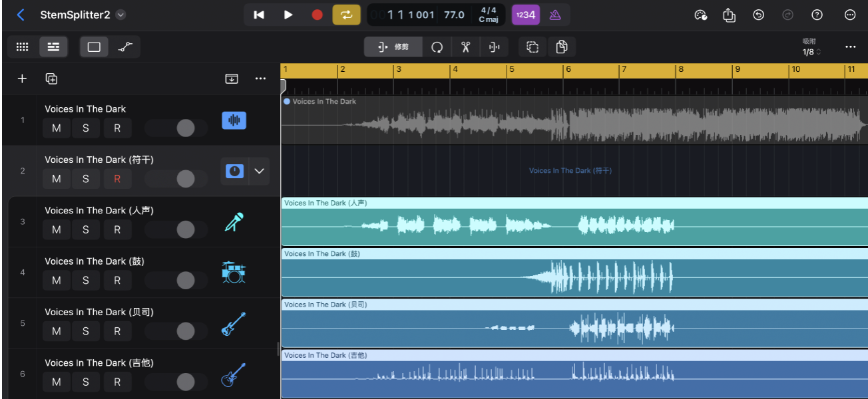This screenshot has height=399, width=868.
Task: Click the 贝司 track volume slider knob
Action: pyautogui.click(x=186, y=331)
